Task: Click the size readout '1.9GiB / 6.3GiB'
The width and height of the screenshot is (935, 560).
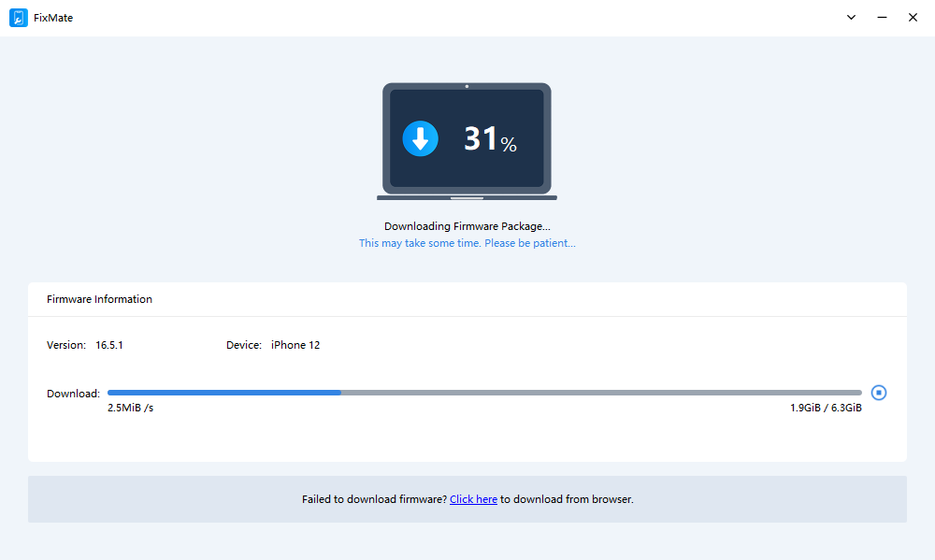Action: 826,408
